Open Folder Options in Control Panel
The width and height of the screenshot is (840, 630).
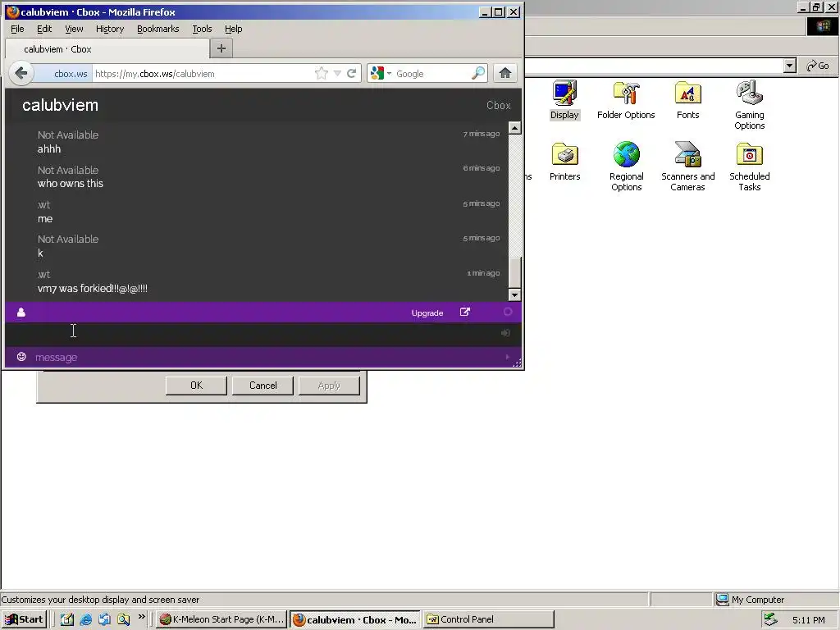(x=626, y=99)
